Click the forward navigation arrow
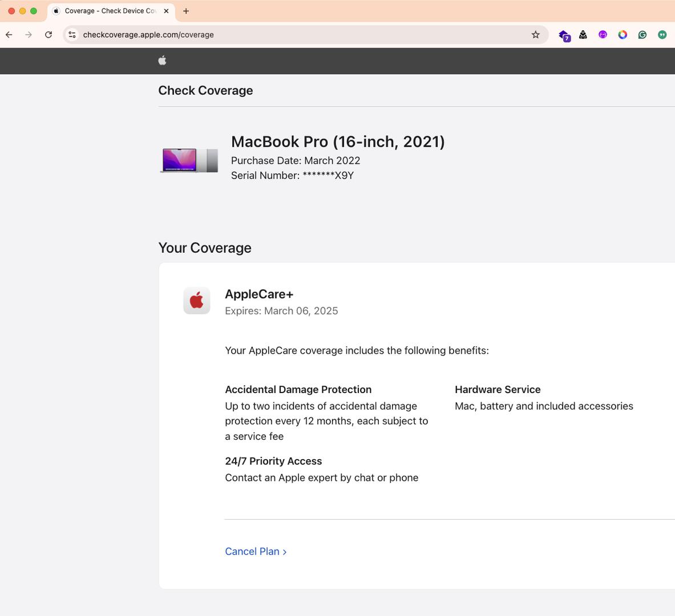Viewport: 675px width, 616px height. (29, 35)
